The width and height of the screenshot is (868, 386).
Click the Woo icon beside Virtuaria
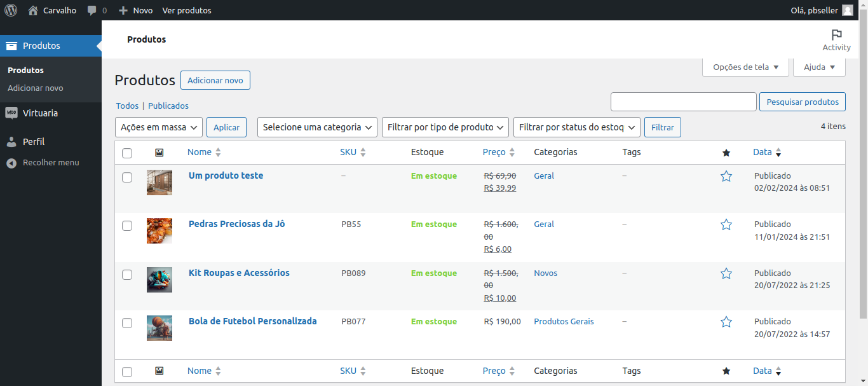click(11, 113)
